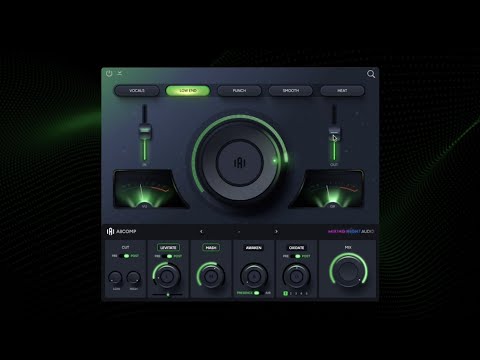Select the Low End mode tab

(x=188, y=91)
